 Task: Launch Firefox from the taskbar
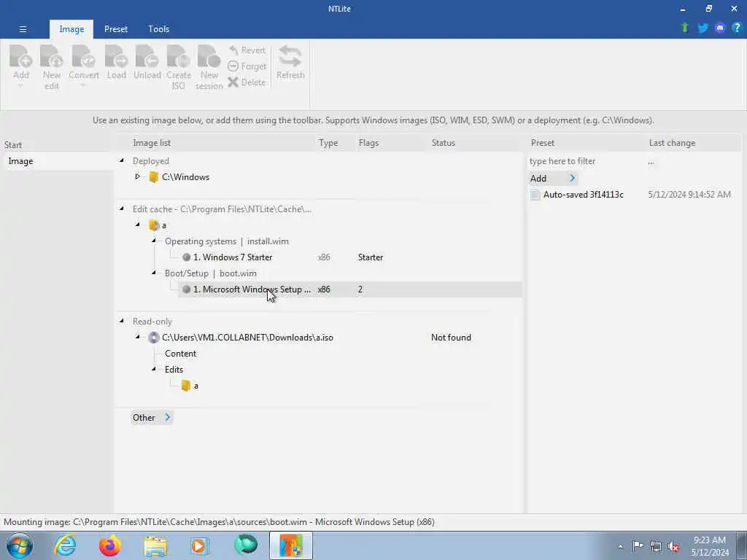(109, 545)
